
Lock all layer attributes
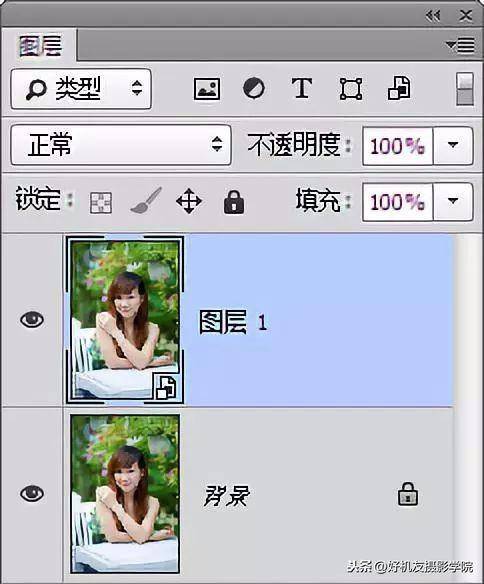coord(234,202)
